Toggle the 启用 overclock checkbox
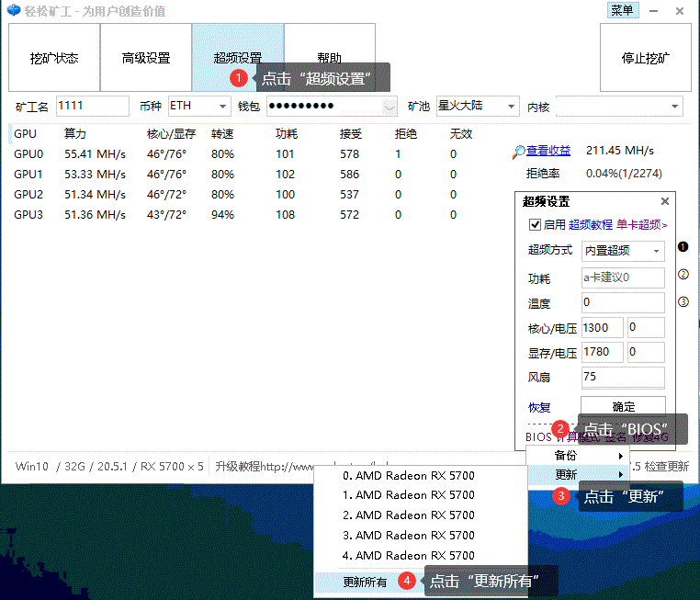The image size is (700, 600). [535, 224]
